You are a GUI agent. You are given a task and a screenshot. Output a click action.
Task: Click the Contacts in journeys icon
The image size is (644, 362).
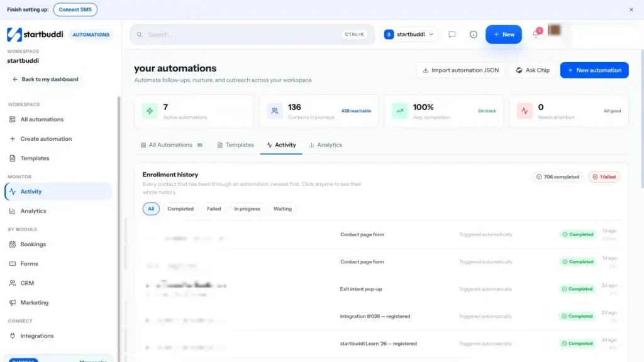pyautogui.click(x=275, y=111)
